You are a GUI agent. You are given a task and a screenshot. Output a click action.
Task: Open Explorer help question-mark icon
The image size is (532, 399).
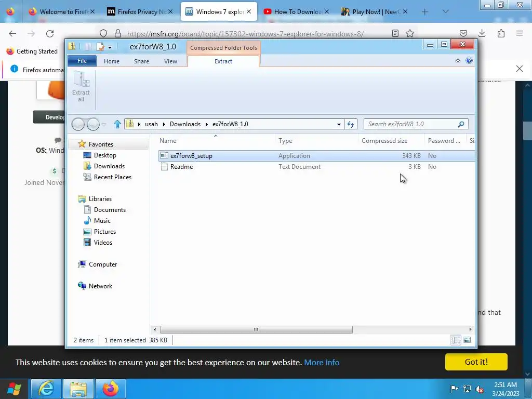tap(469, 61)
